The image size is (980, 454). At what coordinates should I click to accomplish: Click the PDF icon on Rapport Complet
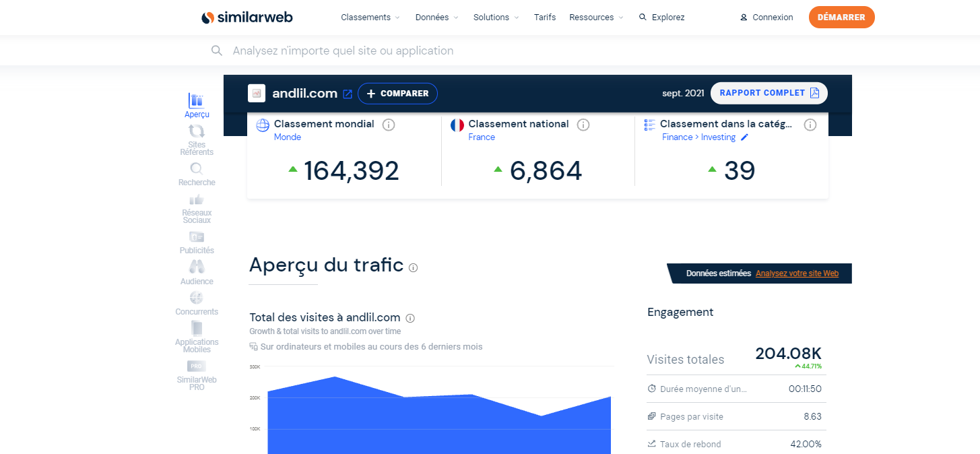[x=814, y=93]
